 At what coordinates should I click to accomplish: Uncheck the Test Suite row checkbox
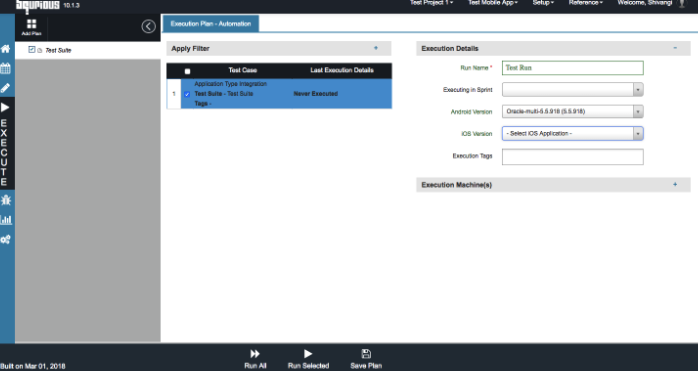coord(187,94)
